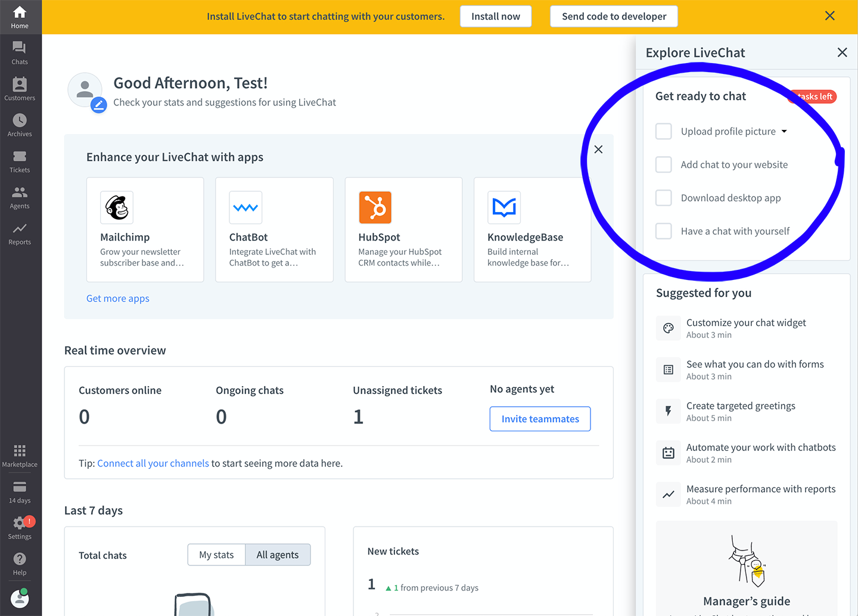This screenshot has height=616, width=858.
Task: Close the Explore LiveChat panel
Action: point(842,52)
